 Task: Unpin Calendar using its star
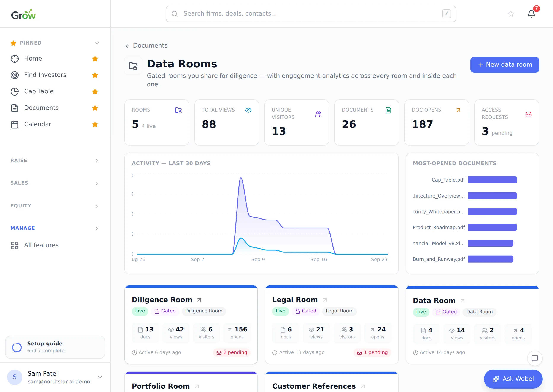click(95, 124)
